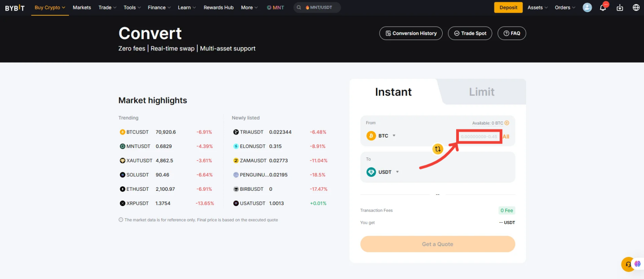This screenshot has width=644, height=279.
Task: Click the XAUTUSDT coin icon
Action: click(x=122, y=161)
